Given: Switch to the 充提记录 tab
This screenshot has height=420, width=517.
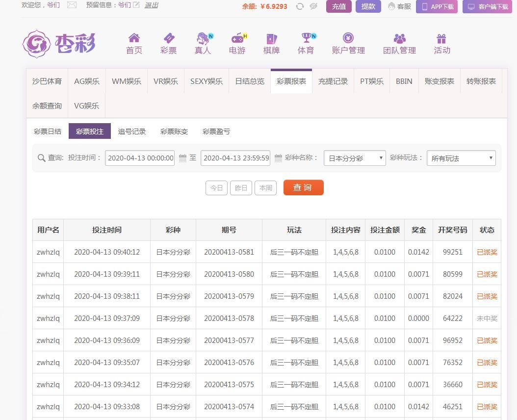Looking at the screenshot, I should pos(333,81).
